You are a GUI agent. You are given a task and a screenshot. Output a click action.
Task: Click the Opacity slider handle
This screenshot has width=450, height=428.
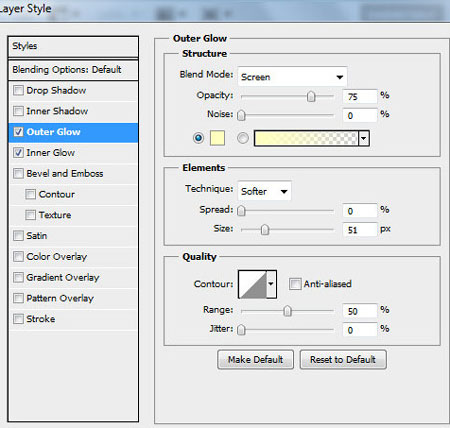[x=311, y=96]
